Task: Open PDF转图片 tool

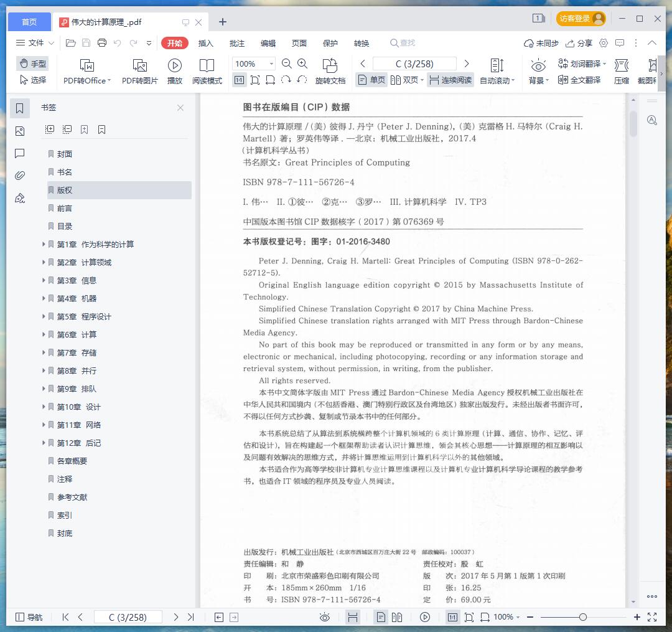Action: 140,72
